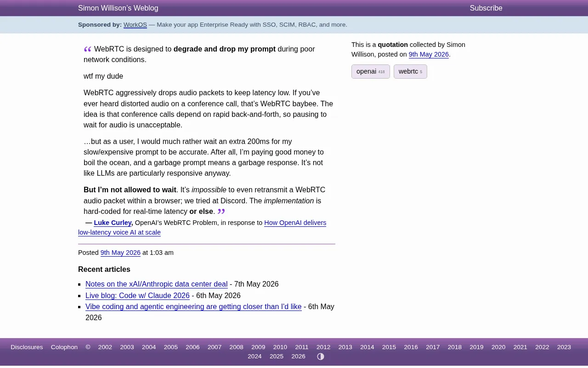The width and height of the screenshot is (588, 368).
Task: Jump to the 2016 archive
Action: [411, 347]
